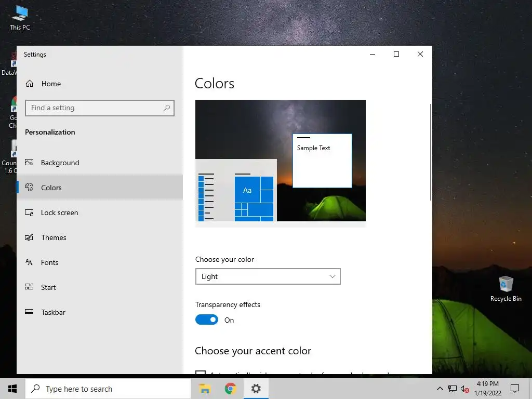Viewport: 532px width, 399px height.
Task: Turn off Transparency effects toggle
Action: tap(207, 320)
